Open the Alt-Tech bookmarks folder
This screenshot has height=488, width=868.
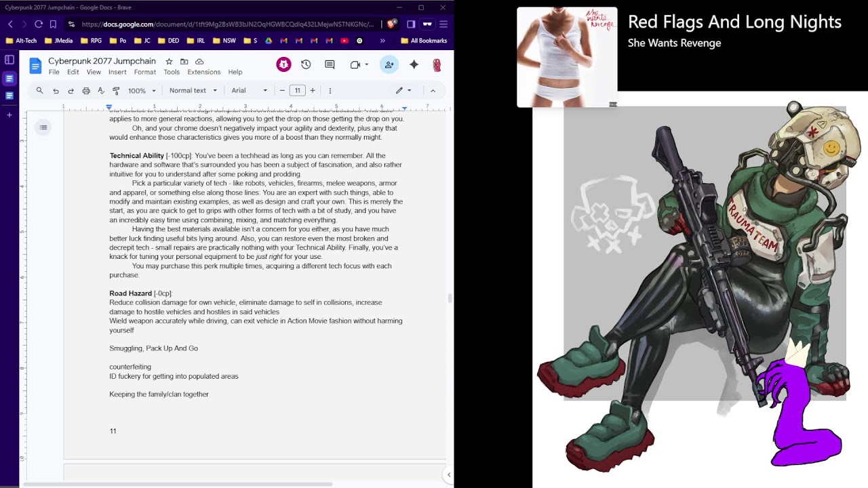click(21, 41)
